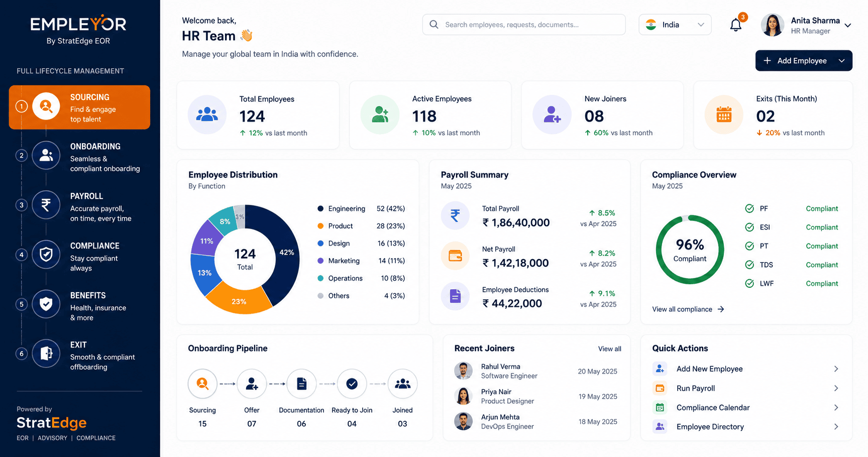Click the 23% Product donut chart segment

click(x=239, y=299)
